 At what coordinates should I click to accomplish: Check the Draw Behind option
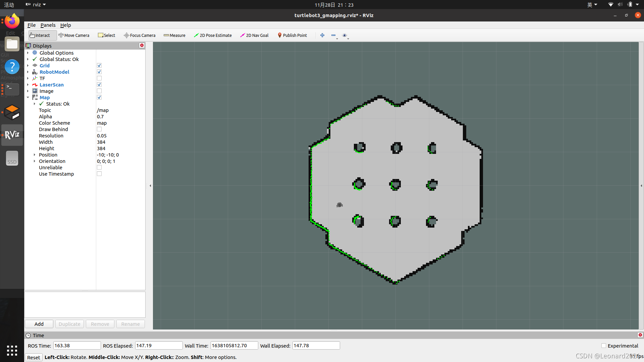99,129
